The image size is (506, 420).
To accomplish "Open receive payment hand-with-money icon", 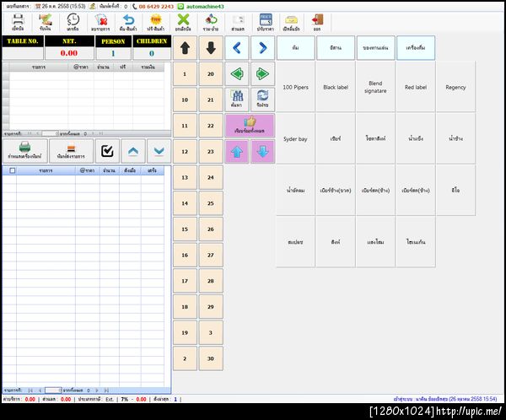I will click(x=46, y=22).
